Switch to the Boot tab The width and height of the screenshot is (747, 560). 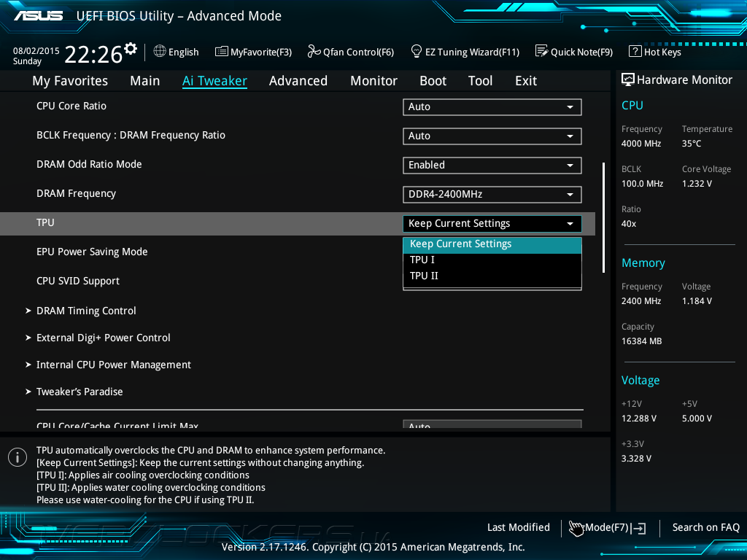[433, 81]
